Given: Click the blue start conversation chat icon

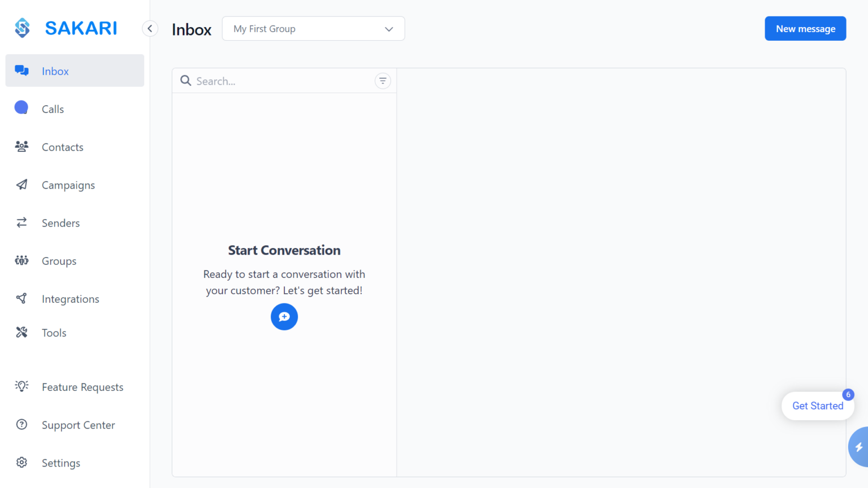Looking at the screenshot, I should coord(284,317).
